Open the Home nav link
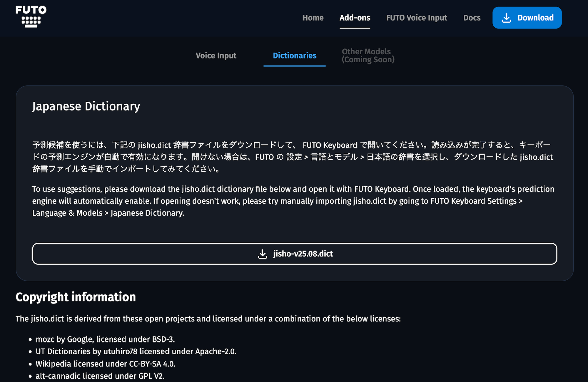Viewport: 588px width, 382px height. (x=313, y=18)
